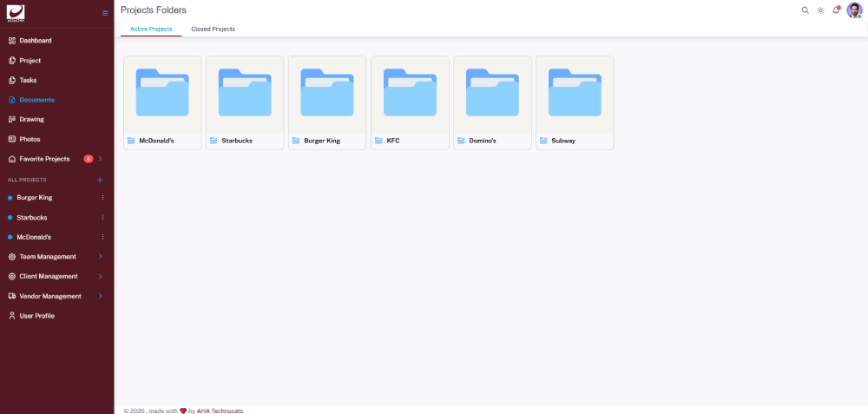868x414 pixels.
Task: Select the Active Projects tab
Action: pyautogui.click(x=151, y=30)
